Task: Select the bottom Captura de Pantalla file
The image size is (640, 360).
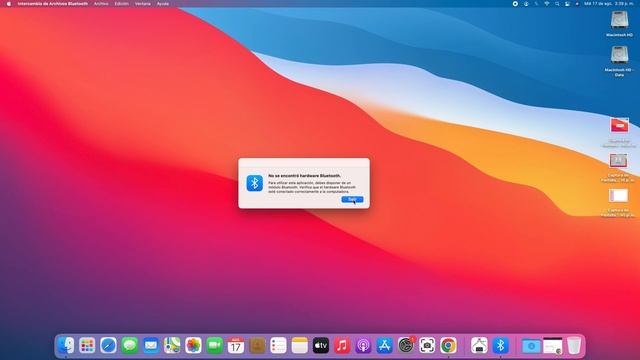Action: 618,196
